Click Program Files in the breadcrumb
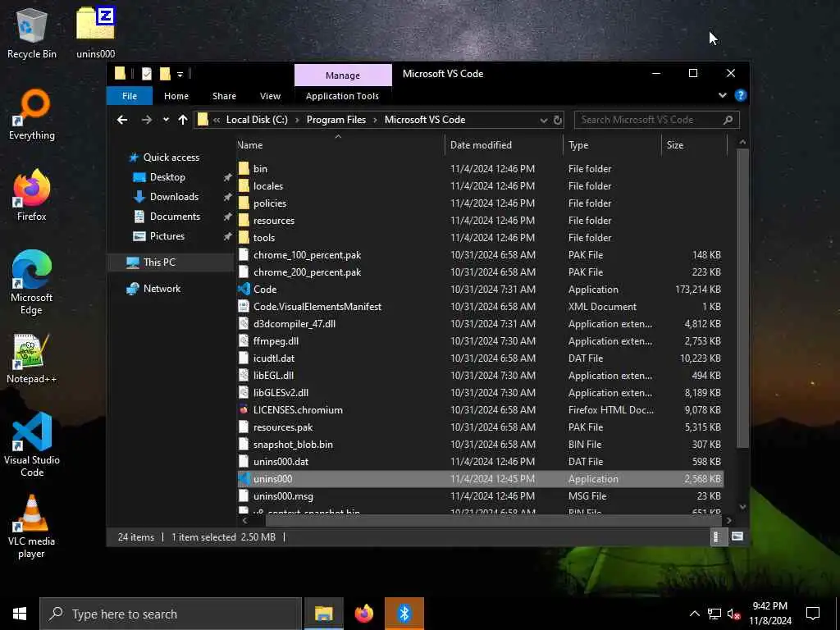The height and width of the screenshot is (630, 840). click(x=336, y=120)
